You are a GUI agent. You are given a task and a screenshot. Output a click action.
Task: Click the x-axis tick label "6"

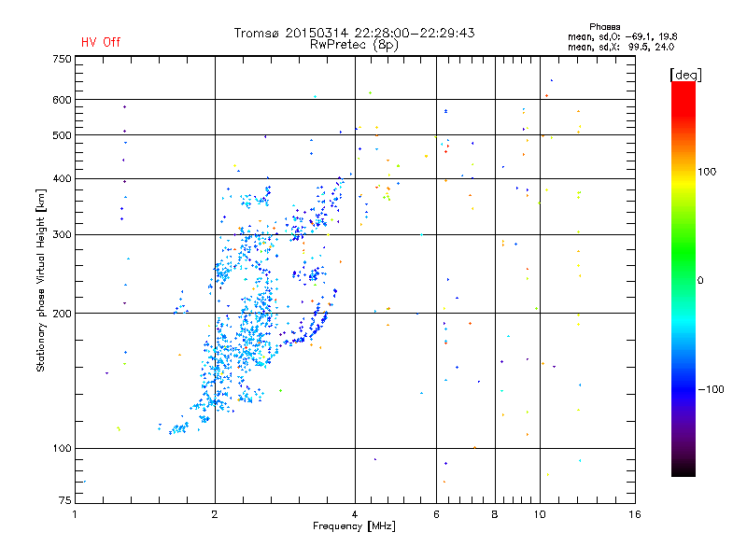[436, 514]
